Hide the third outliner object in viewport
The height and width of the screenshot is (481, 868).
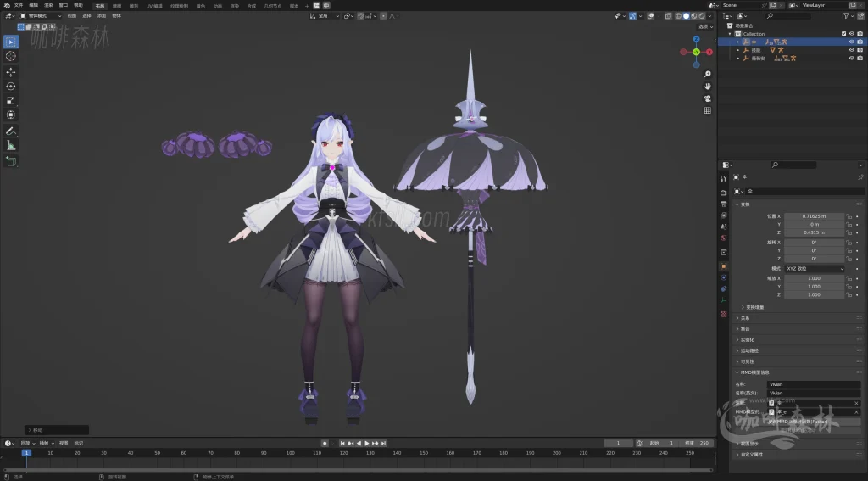pyautogui.click(x=851, y=58)
